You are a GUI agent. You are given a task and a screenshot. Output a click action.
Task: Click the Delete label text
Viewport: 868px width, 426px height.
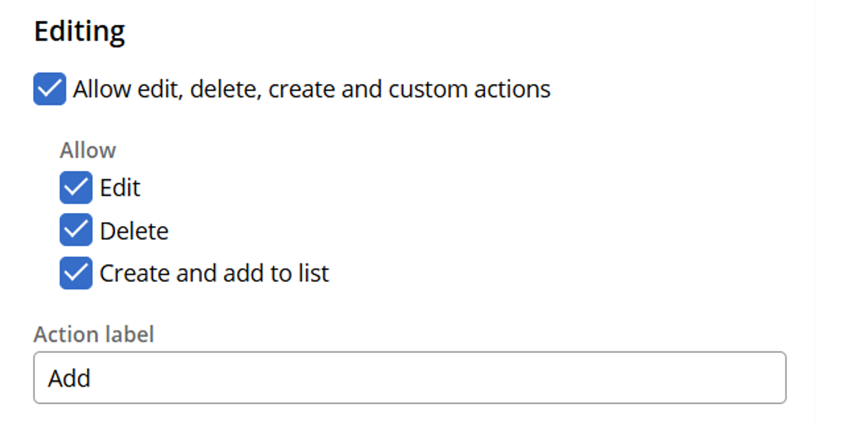pos(134,230)
